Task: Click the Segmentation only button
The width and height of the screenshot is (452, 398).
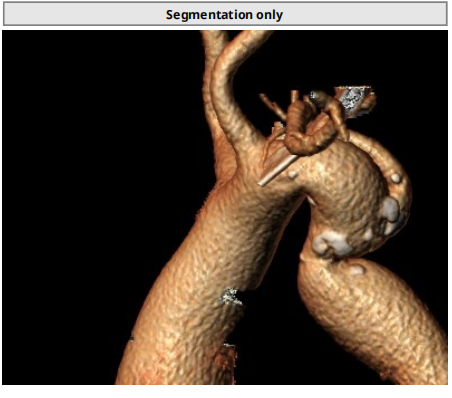Action: coord(225,14)
